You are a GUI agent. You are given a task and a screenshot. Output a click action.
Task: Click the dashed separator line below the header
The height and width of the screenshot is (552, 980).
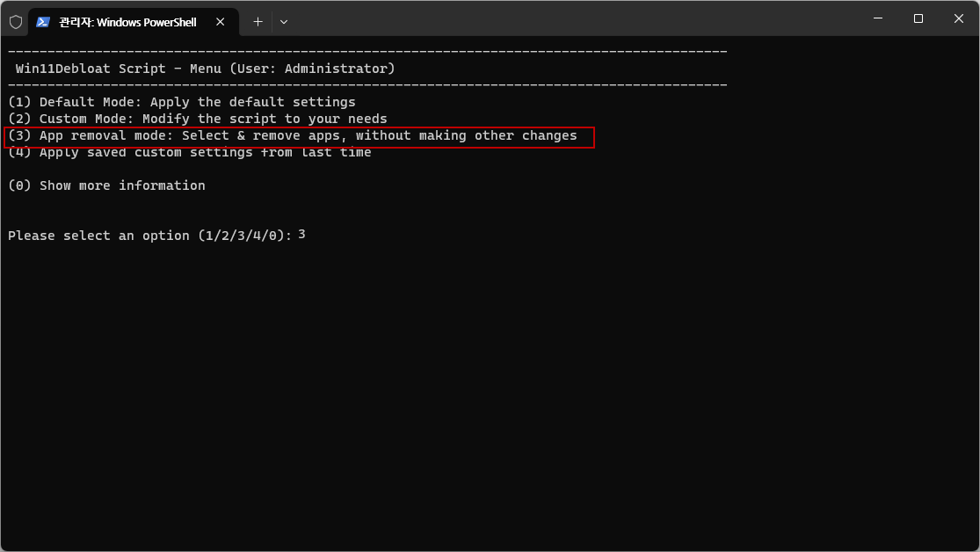(367, 85)
